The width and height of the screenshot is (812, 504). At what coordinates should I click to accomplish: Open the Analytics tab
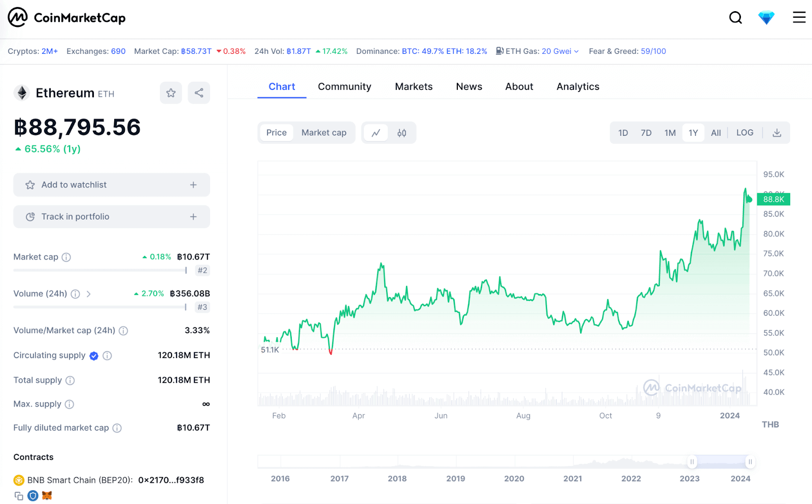[x=578, y=87]
